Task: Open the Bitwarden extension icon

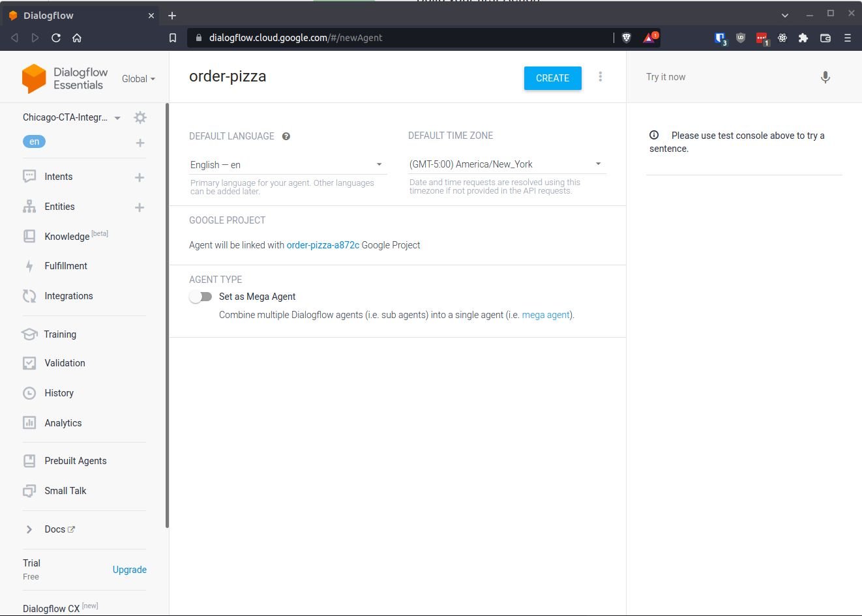Action: coord(720,38)
